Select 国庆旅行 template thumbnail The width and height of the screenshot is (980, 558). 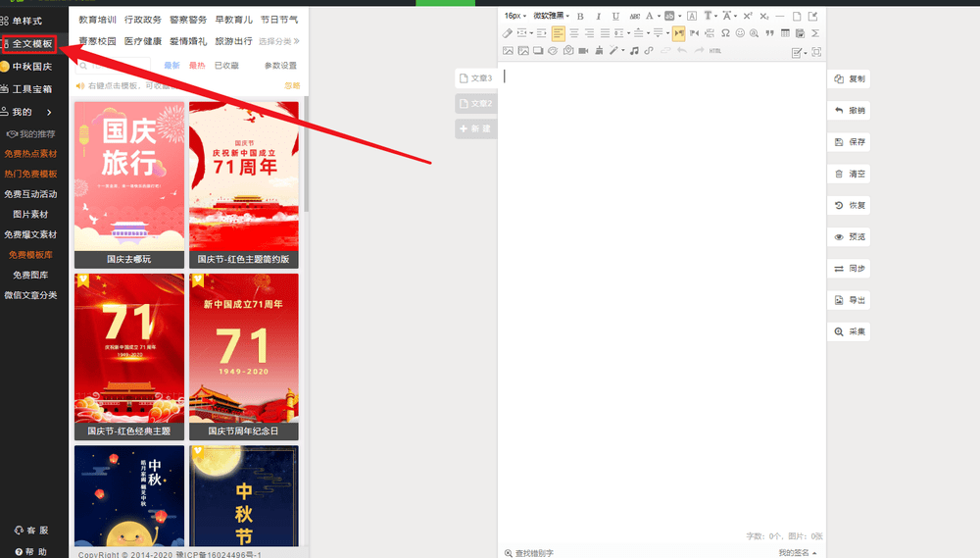[x=129, y=184]
